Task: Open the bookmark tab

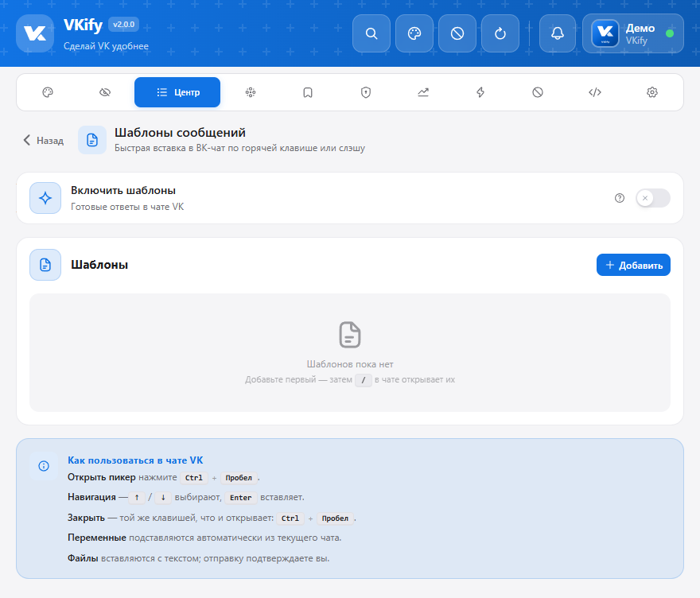Action: (308, 92)
